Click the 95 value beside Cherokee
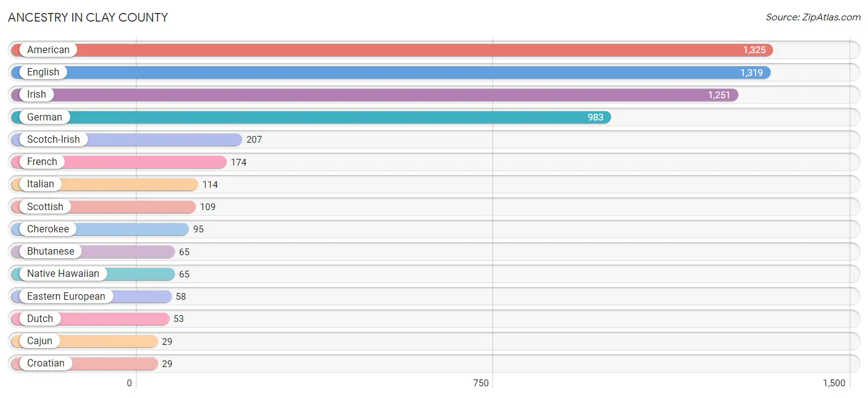The height and width of the screenshot is (398, 868). pos(198,229)
